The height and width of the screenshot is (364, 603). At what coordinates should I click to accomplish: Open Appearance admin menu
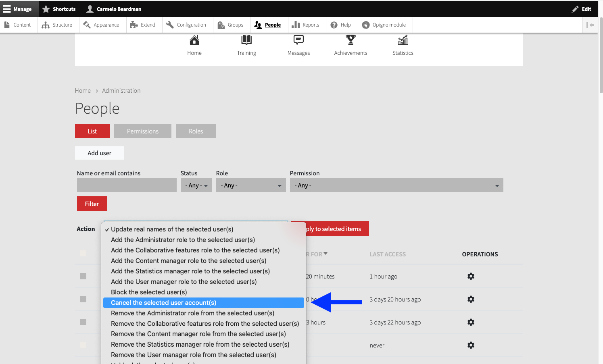(x=102, y=25)
